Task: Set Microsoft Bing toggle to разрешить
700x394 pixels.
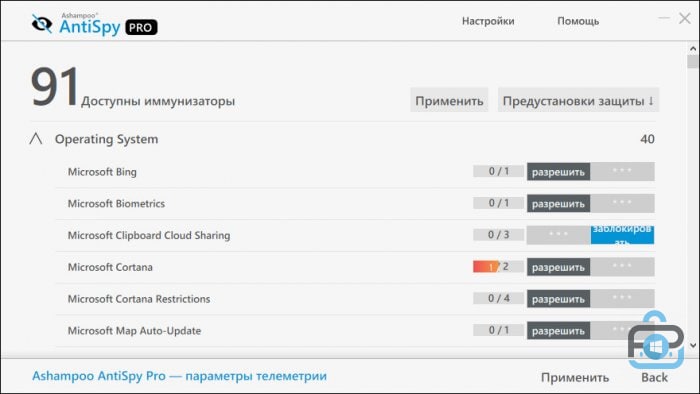Action: pos(558,172)
